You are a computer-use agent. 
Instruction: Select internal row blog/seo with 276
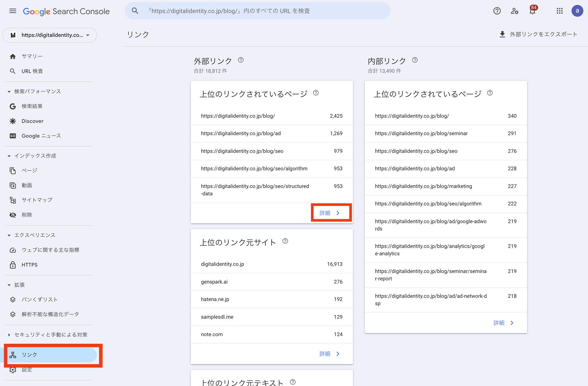tap(445, 151)
